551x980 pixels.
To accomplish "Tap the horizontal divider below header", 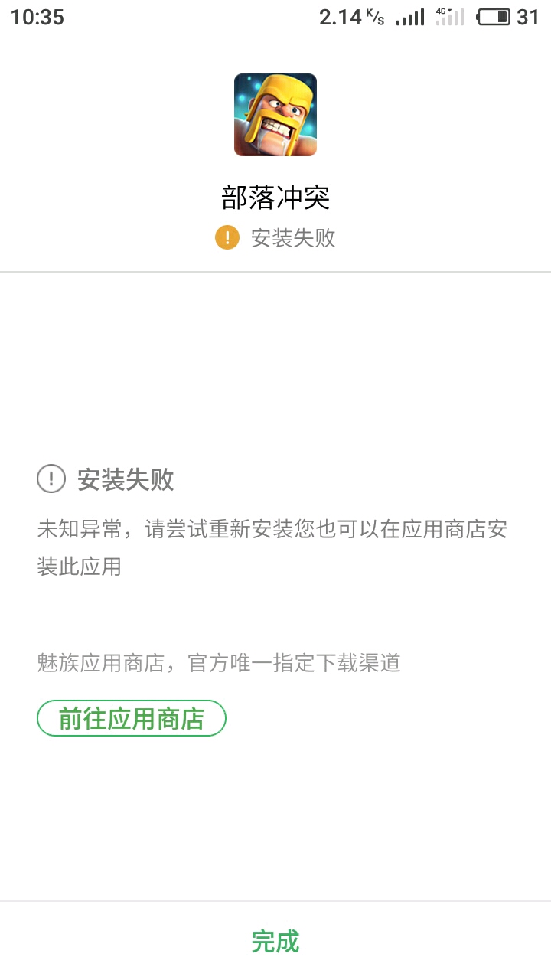I will coord(275,272).
